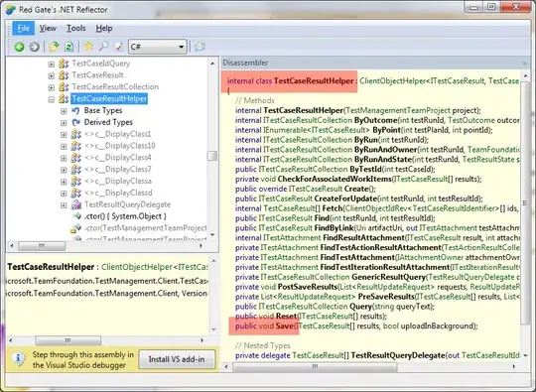
Task: Click the green Back navigation arrow
Action: pos(19,47)
